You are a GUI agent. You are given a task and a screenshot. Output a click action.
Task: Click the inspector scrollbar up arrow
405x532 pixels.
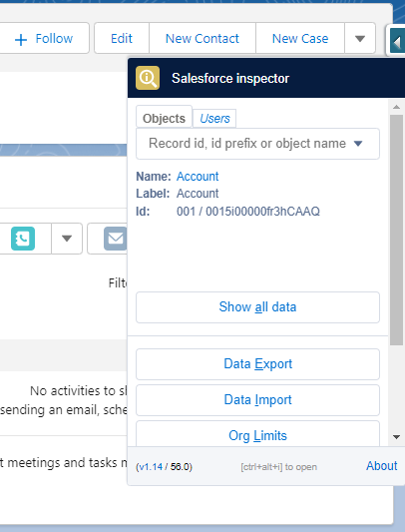tap(396, 107)
